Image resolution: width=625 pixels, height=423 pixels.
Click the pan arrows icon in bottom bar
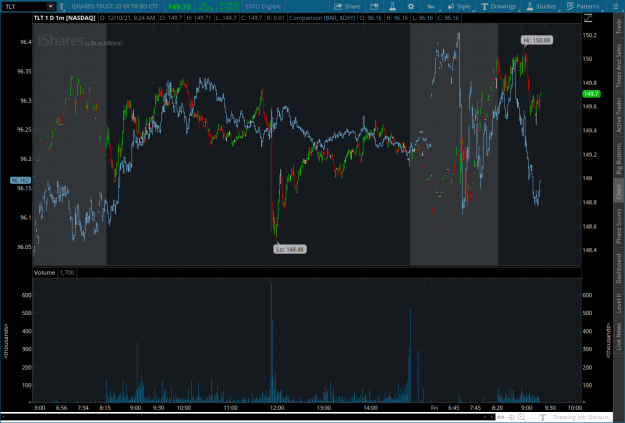501,417
